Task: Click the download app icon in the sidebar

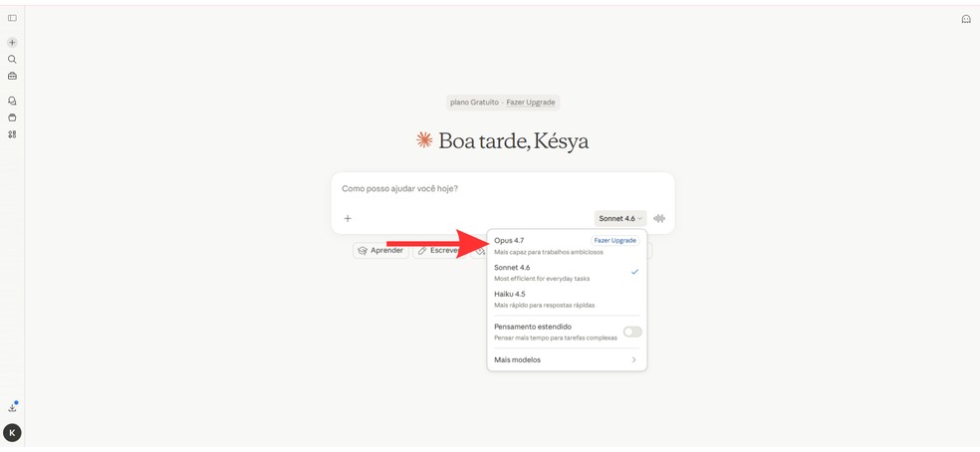Action: click(x=12, y=407)
